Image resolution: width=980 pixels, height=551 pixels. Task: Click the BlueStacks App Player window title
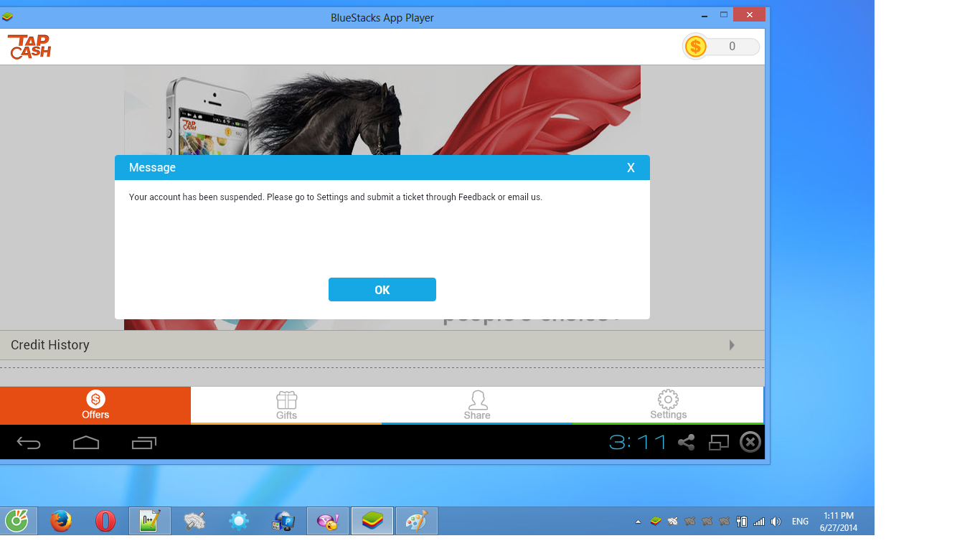coord(382,18)
